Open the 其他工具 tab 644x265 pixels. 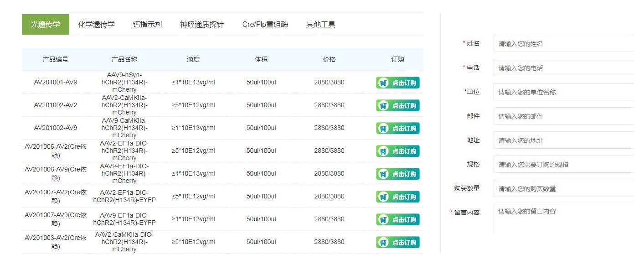(320, 25)
